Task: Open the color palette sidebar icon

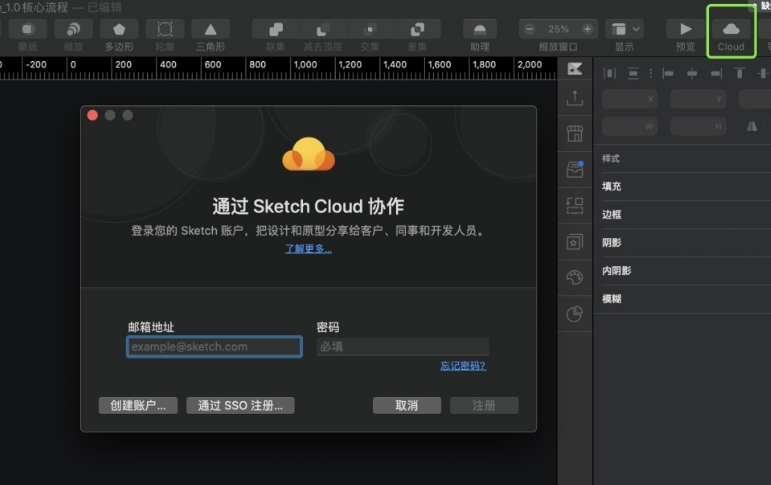Action: pyautogui.click(x=575, y=277)
